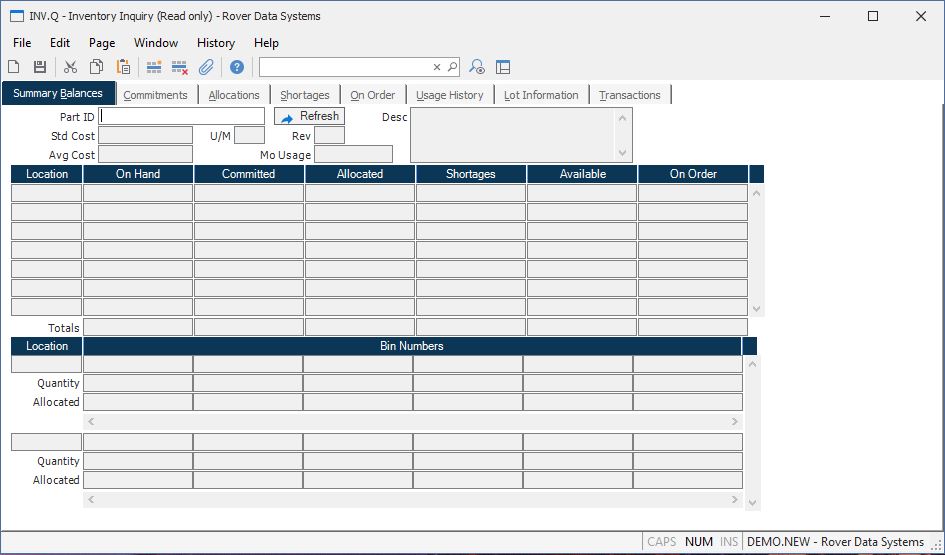Click the Paste clipboard icon
Viewport: 945px width, 555px height.
[123, 67]
